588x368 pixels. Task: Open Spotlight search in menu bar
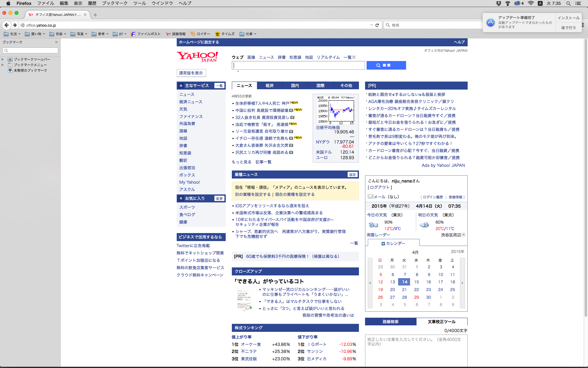568,3
